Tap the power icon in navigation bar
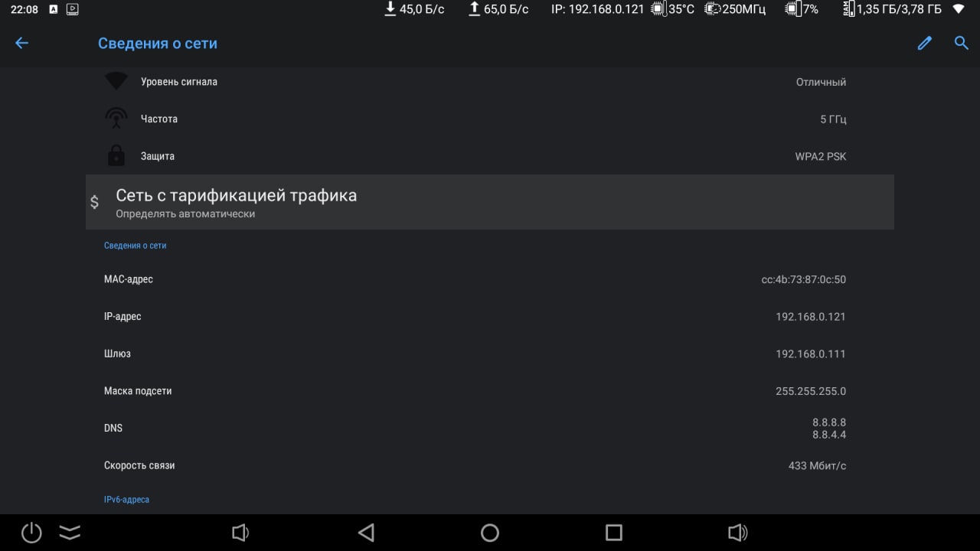The height and width of the screenshot is (551, 980). 31,533
